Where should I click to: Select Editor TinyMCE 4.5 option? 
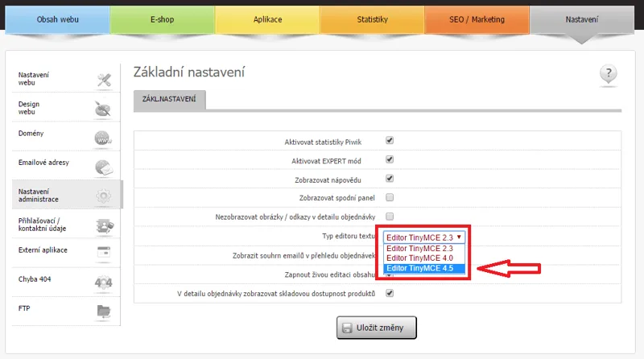pos(424,268)
